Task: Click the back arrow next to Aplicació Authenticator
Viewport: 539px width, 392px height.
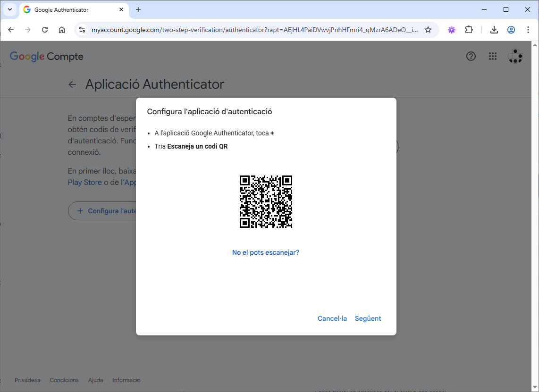Action: click(x=72, y=84)
